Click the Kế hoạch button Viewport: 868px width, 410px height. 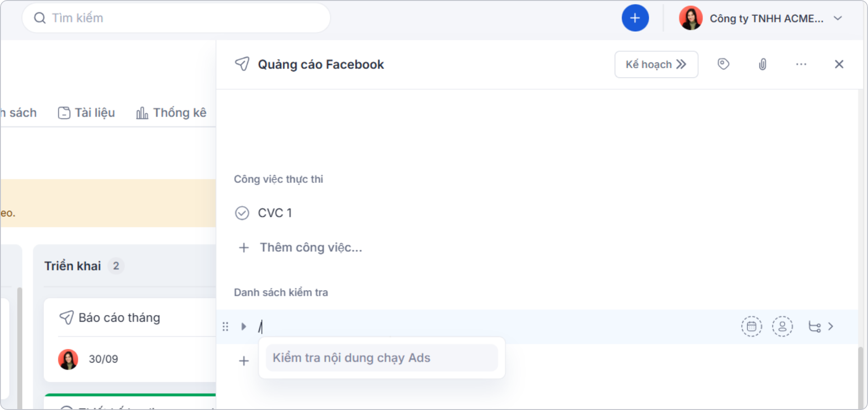click(656, 64)
